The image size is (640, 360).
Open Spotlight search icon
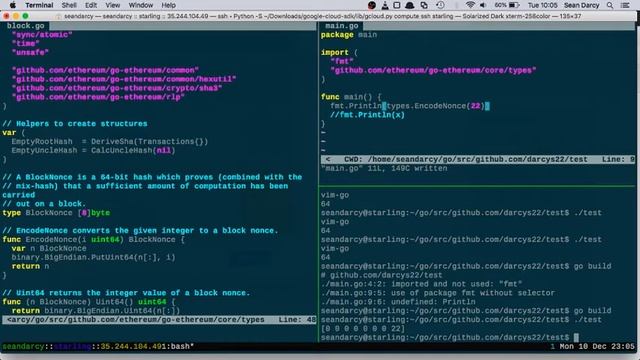pyautogui.click(x=610, y=5)
